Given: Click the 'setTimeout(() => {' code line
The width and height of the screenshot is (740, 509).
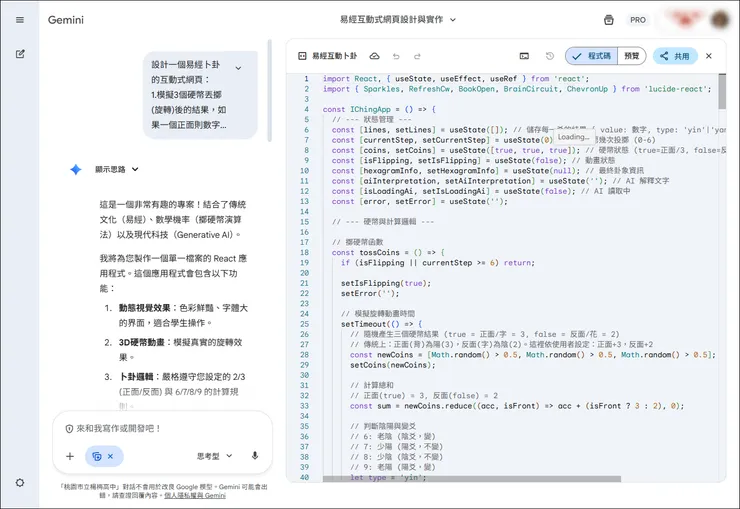Looking at the screenshot, I should point(381,324).
